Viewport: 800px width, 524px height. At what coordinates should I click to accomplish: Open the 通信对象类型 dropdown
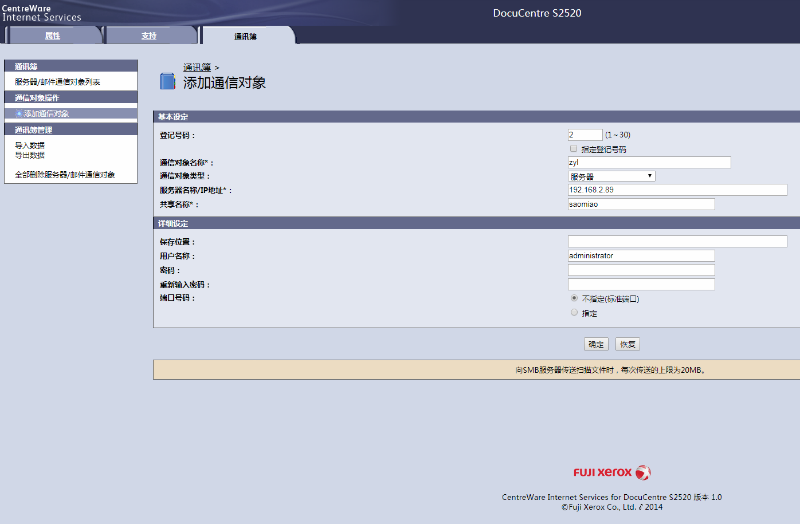612,176
